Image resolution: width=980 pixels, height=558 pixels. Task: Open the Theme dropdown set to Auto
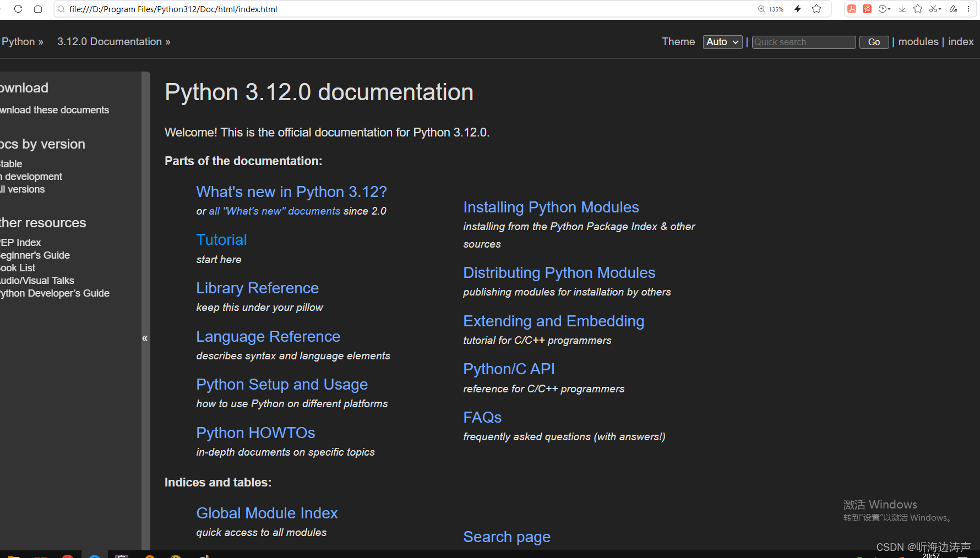click(x=722, y=42)
